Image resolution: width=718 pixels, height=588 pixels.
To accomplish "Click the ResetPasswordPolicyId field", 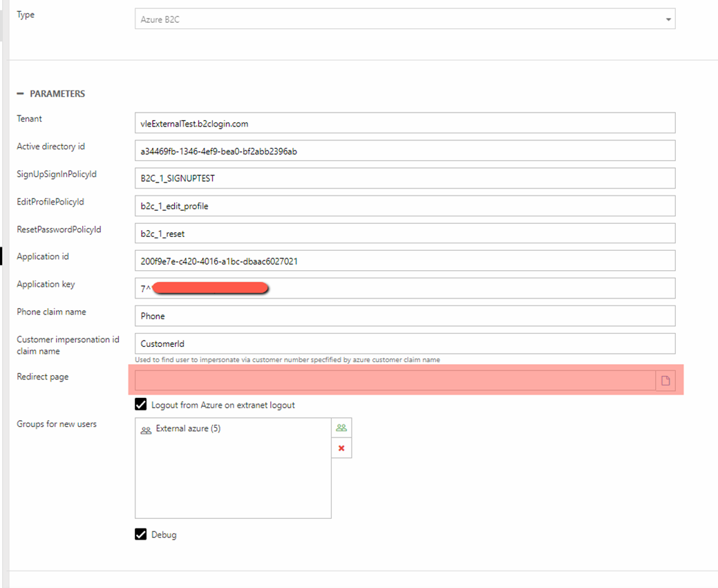I will pyautogui.click(x=404, y=234).
